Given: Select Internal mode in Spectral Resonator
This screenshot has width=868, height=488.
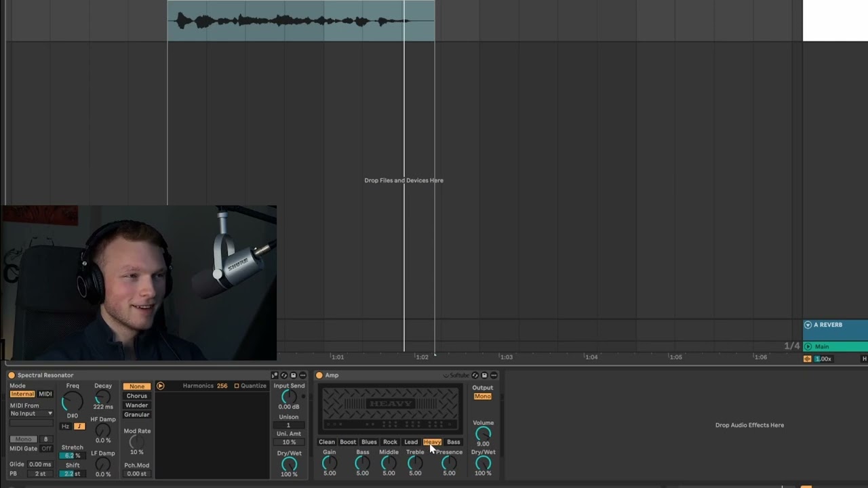Looking at the screenshot, I should point(22,394).
